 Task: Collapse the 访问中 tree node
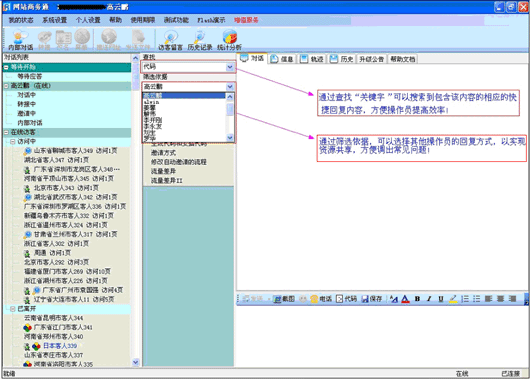click(x=13, y=141)
